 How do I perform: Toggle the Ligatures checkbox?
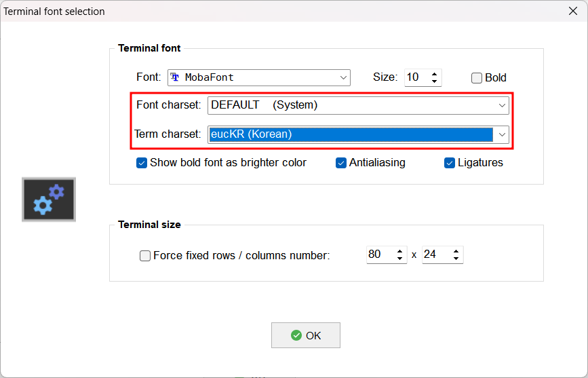(450, 163)
